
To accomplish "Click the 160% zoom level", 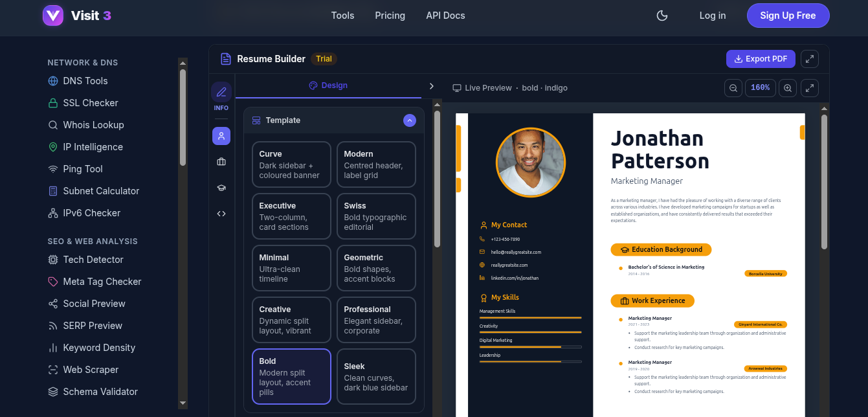I will pos(761,88).
